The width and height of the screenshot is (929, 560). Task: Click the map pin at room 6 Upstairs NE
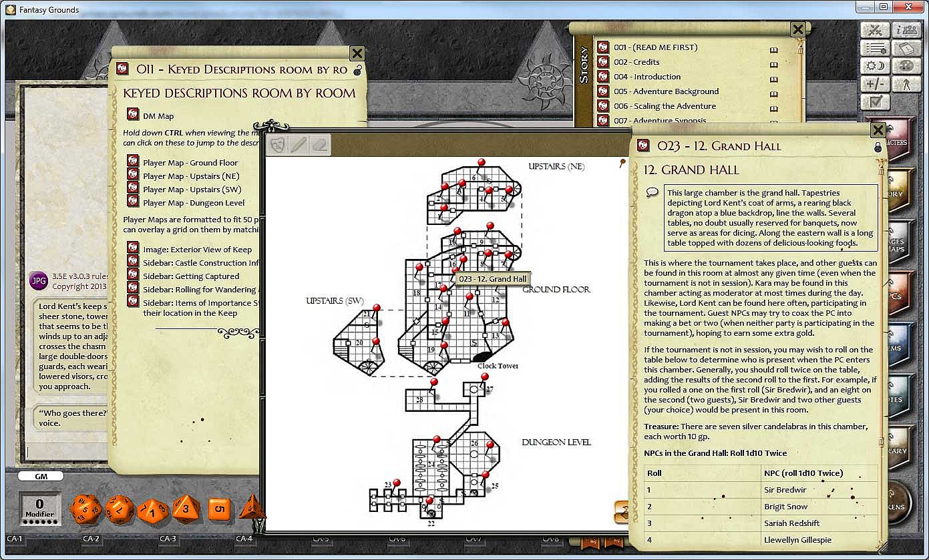(481, 163)
